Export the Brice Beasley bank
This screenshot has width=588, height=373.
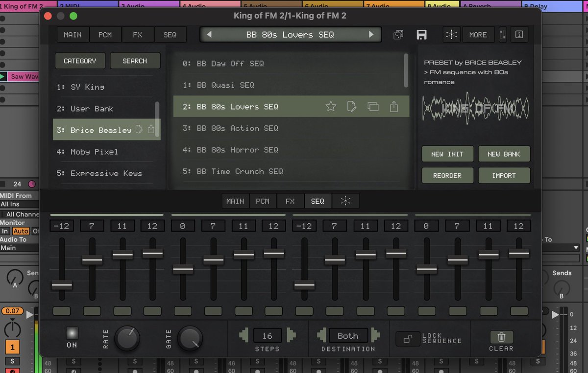pos(151,129)
